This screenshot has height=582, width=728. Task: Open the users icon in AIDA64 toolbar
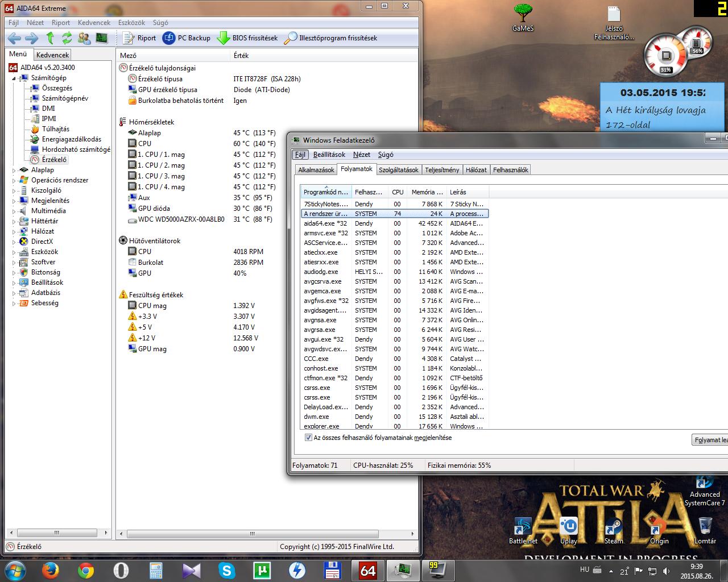pos(84,38)
